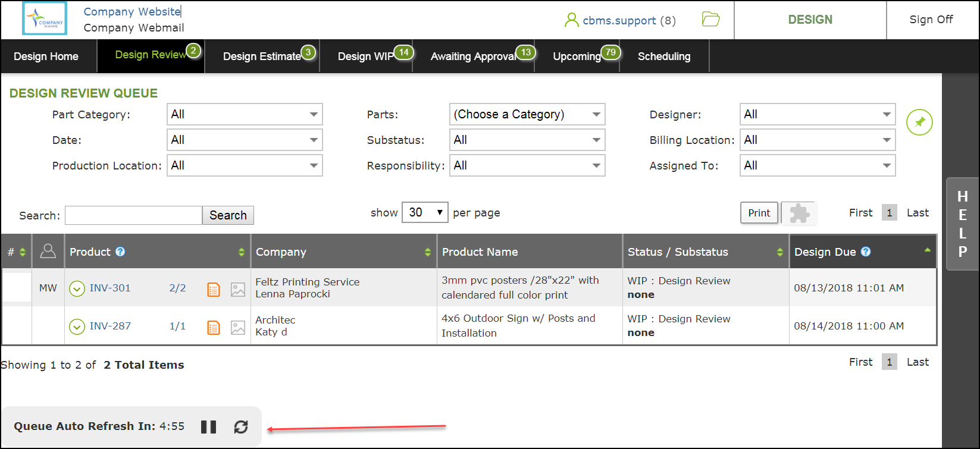The width and height of the screenshot is (980, 449).
Task: Click Last in the top pagination
Action: 918,213
